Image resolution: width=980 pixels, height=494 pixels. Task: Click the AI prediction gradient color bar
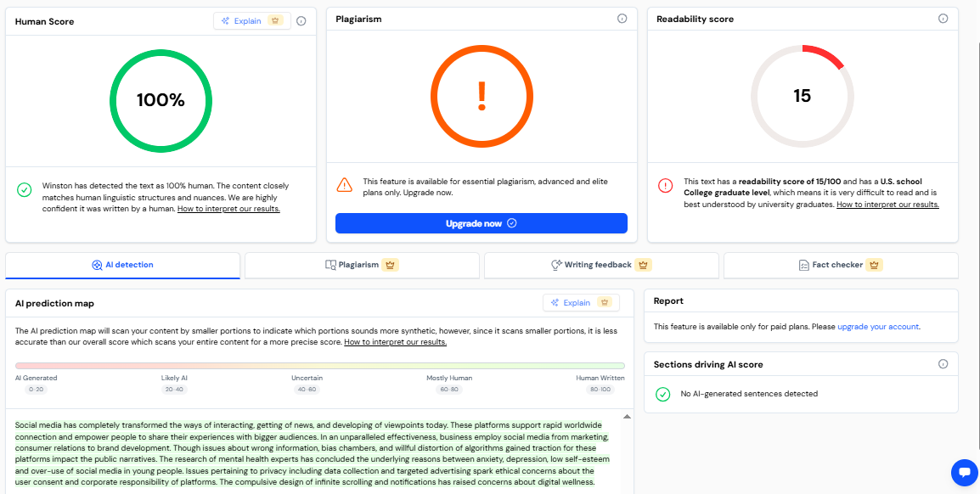point(319,366)
